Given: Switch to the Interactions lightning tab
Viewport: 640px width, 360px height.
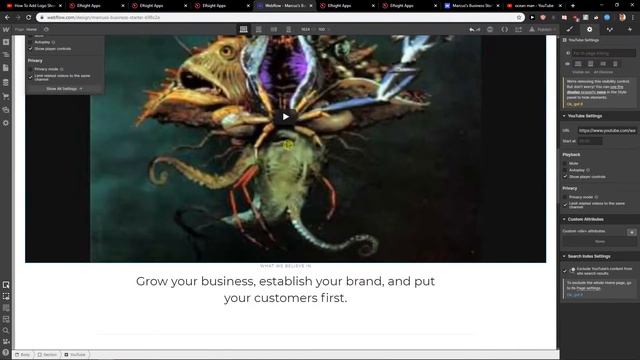Looking at the screenshot, I should tap(630, 29).
